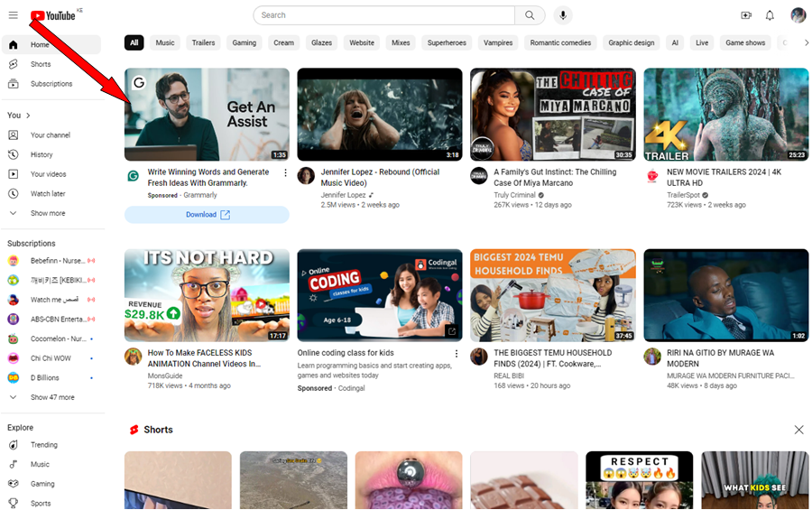812x510 pixels.
Task: Click the search magnifier button
Action: click(x=530, y=15)
